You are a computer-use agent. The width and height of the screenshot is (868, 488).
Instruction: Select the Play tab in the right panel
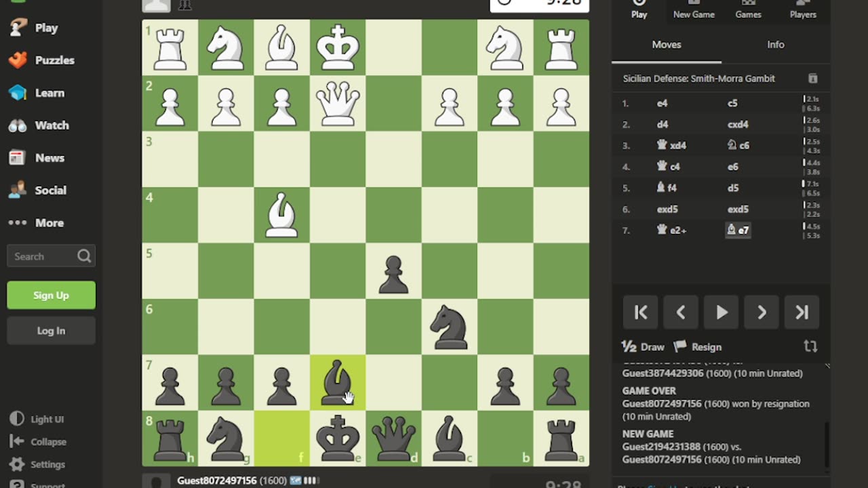[x=639, y=9]
